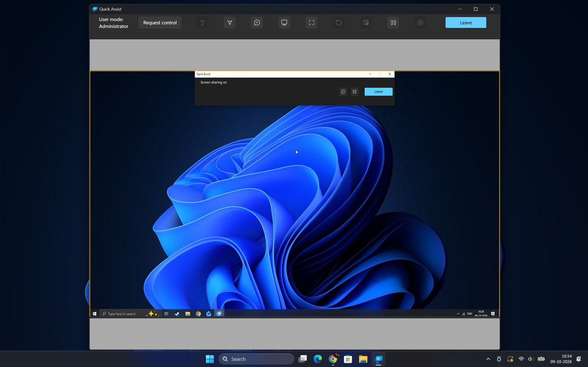Click the local taskbar Search box
Viewport: 588px width, 367px height.
(x=256, y=359)
